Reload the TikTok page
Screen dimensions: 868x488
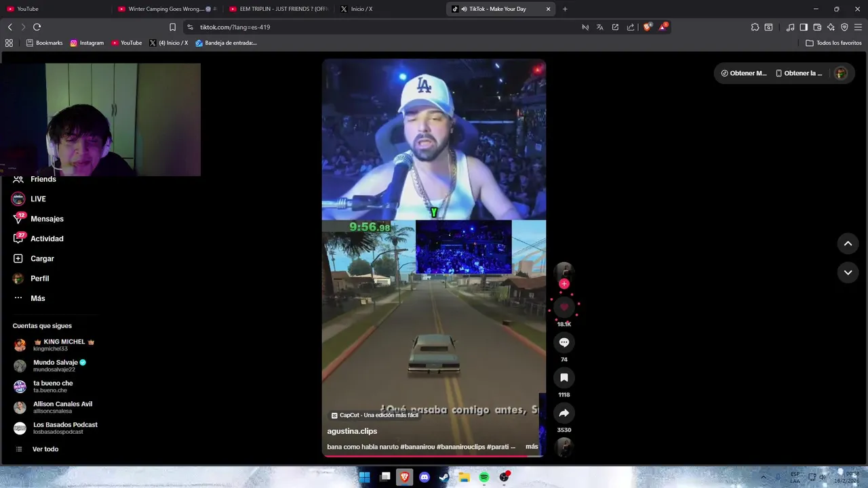pos(37,27)
